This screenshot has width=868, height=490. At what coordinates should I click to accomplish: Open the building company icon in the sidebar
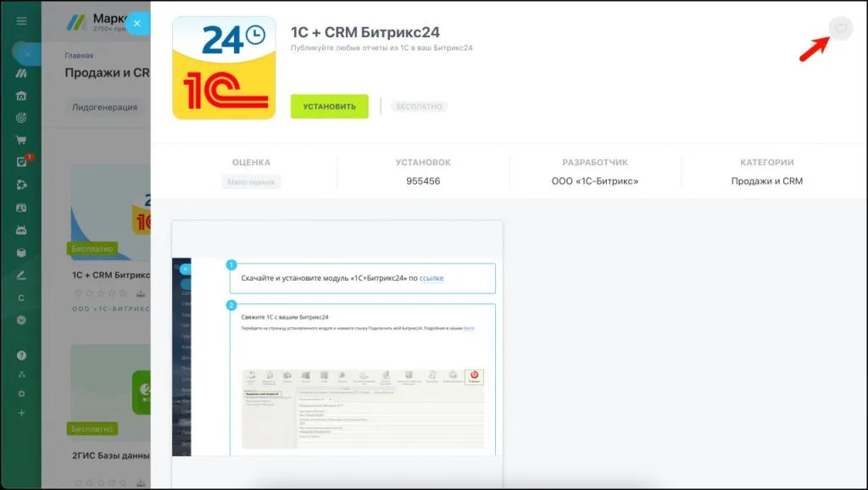point(21,95)
